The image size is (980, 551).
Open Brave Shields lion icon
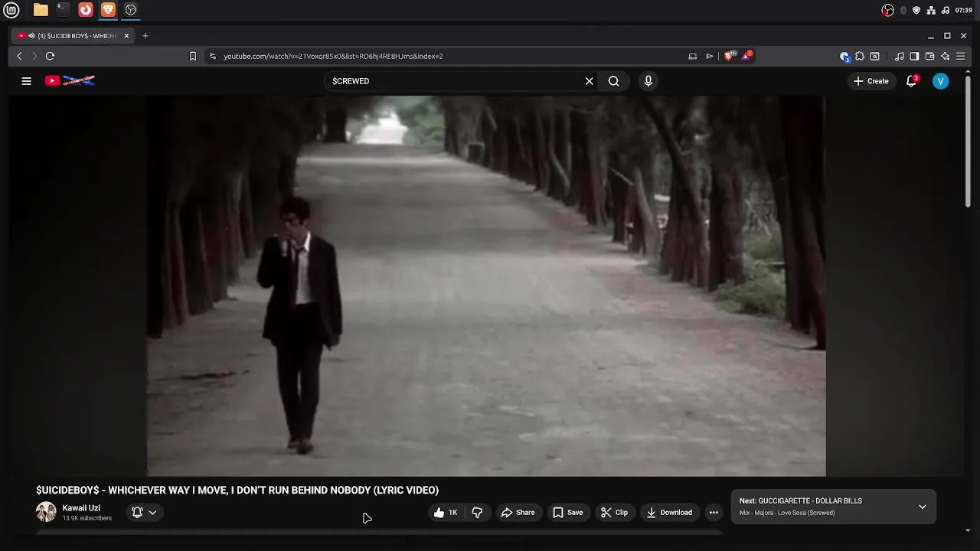coord(729,56)
